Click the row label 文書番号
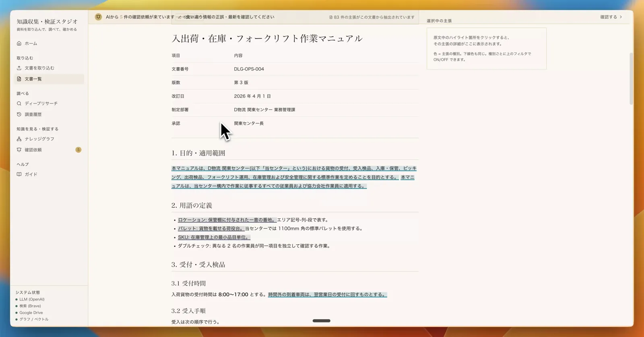 [x=180, y=69]
